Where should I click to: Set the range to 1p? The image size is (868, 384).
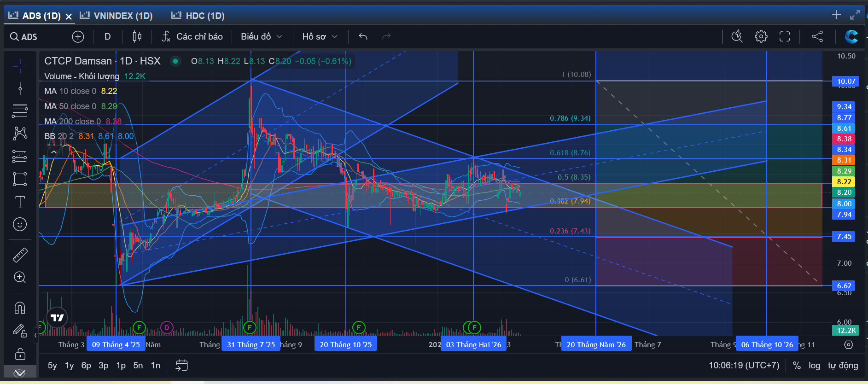pos(121,366)
